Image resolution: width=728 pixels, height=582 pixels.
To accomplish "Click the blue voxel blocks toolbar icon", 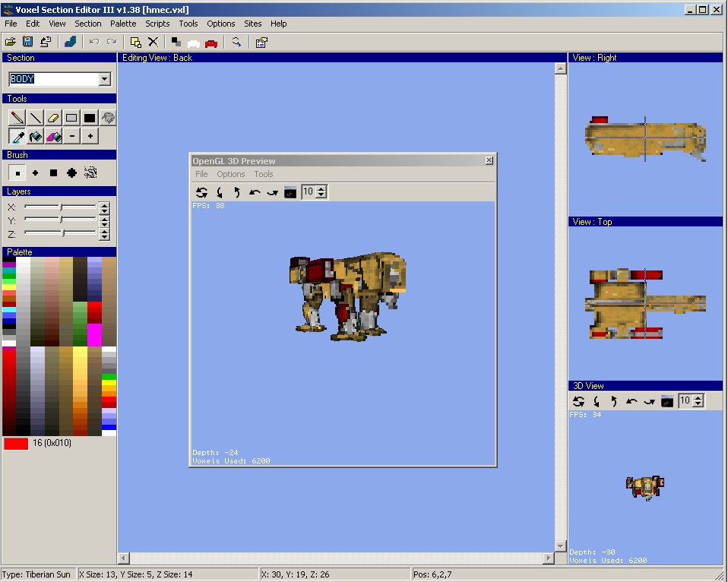I will 71,43.
